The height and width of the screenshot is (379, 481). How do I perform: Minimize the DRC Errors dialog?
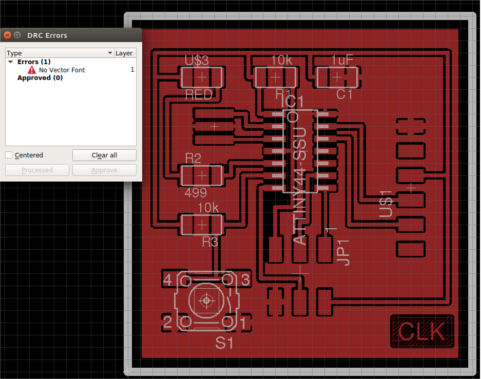(x=17, y=35)
